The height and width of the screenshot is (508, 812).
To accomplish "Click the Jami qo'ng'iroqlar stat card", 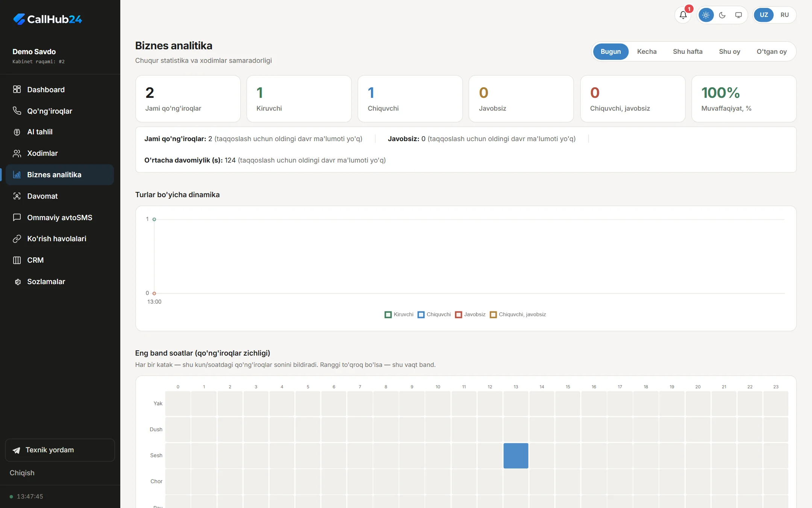I will 188,99.
